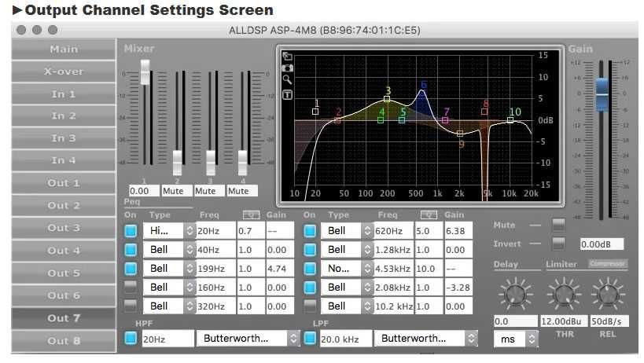Open type dropdown for 199Hz band
Image resolution: width=644 pixels, height=363 pixels.
pos(169,268)
